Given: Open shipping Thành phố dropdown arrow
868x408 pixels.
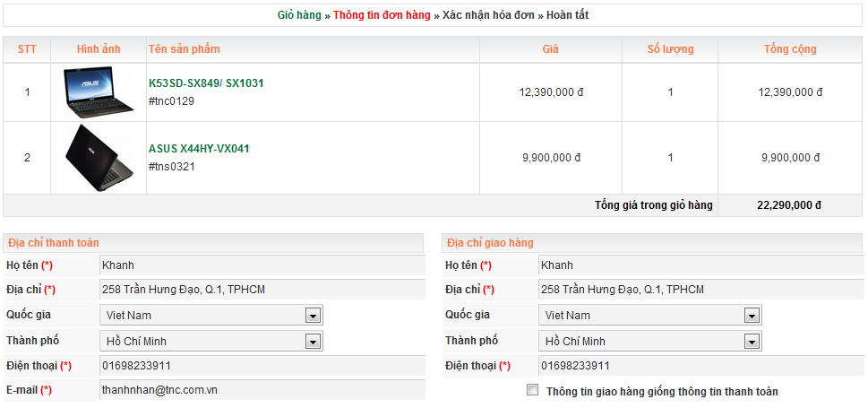Looking at the screenshot, I should coord(752,342).
